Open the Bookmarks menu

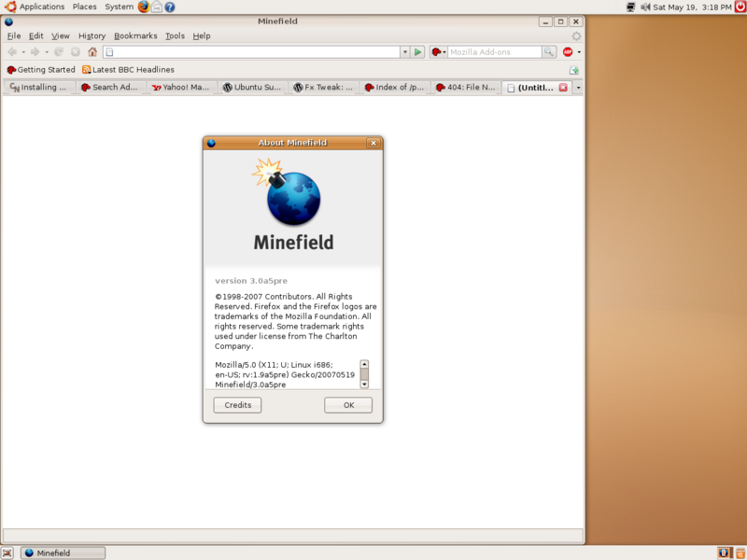point(135,35)
